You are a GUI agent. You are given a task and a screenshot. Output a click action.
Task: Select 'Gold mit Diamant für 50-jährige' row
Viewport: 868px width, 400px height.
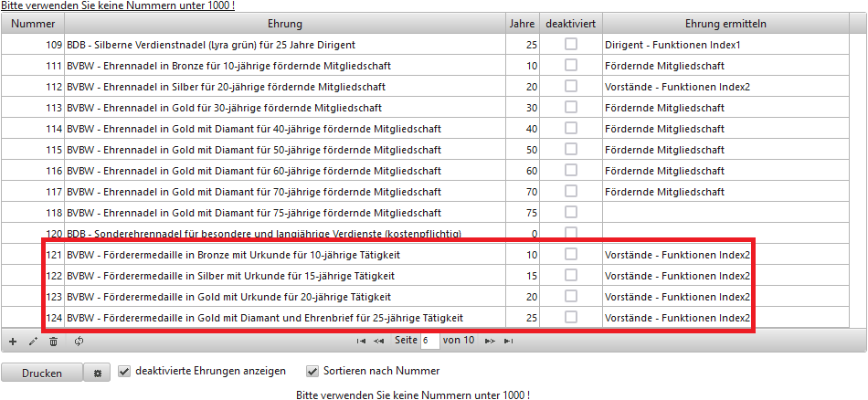point(425,150)
